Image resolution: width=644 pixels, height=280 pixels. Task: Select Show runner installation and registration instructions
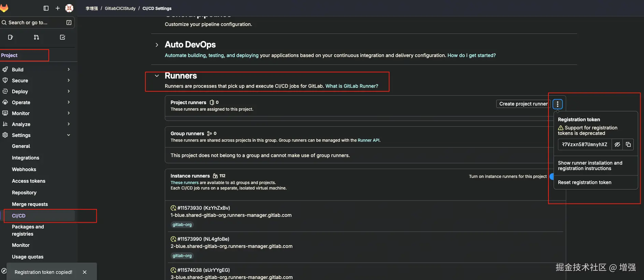coord(590,166)
